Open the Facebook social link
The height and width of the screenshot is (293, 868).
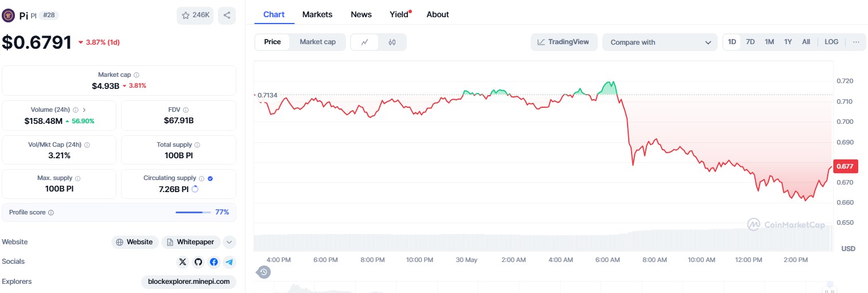click(x=213, y=262)
